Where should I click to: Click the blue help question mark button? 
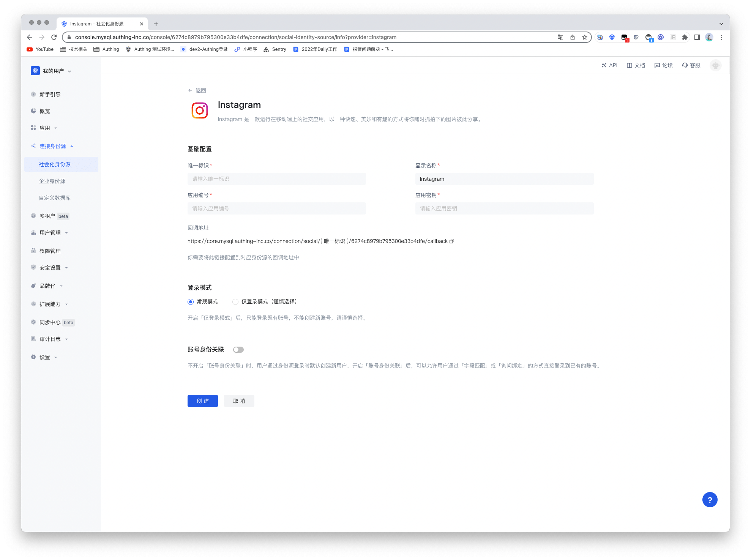pos(709,500)
